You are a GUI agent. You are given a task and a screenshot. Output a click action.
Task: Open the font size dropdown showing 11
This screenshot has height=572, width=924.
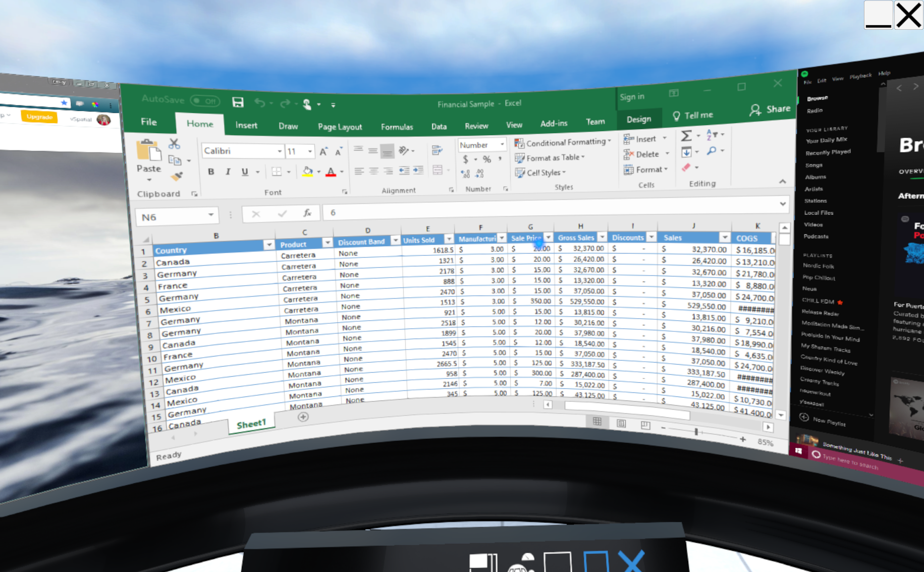click(310, 151)
